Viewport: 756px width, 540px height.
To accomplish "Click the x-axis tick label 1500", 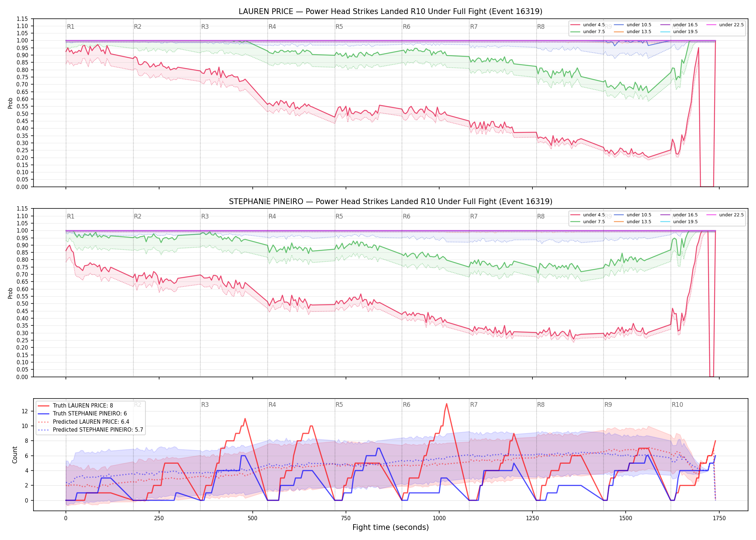I will pos(626,518).
